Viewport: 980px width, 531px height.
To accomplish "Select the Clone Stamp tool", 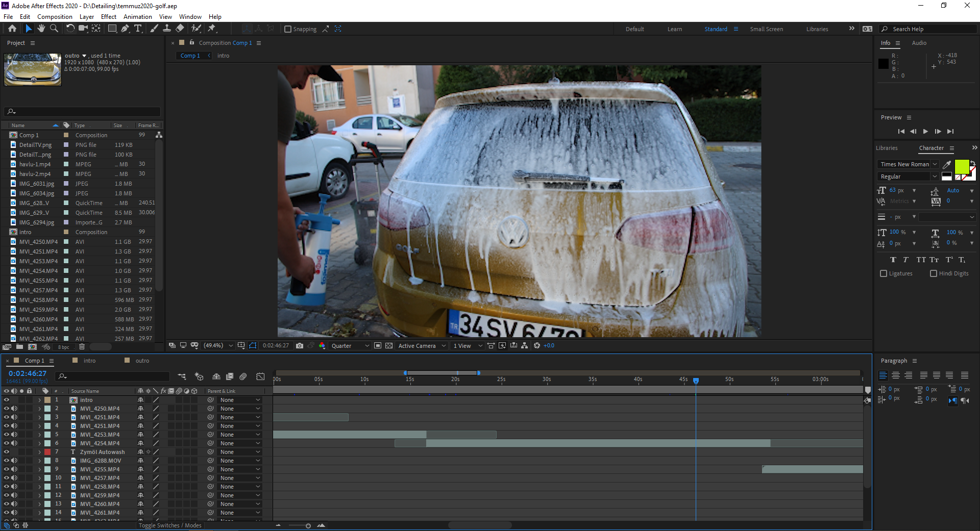I will (x=167, y=29).
